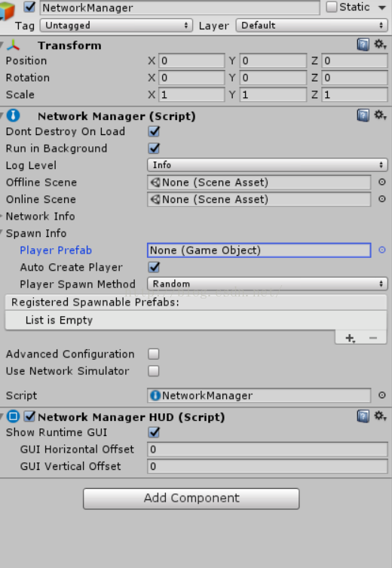Open Network Manager HUD help icon
The width and height of the screenshot is (392, 568).
[363, 416]
